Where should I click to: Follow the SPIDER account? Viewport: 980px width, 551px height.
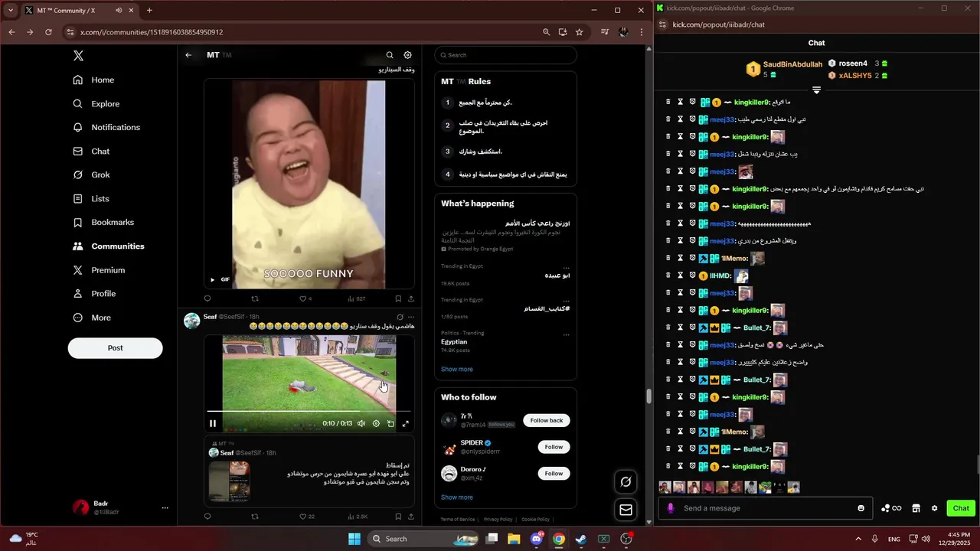(554, 447)
